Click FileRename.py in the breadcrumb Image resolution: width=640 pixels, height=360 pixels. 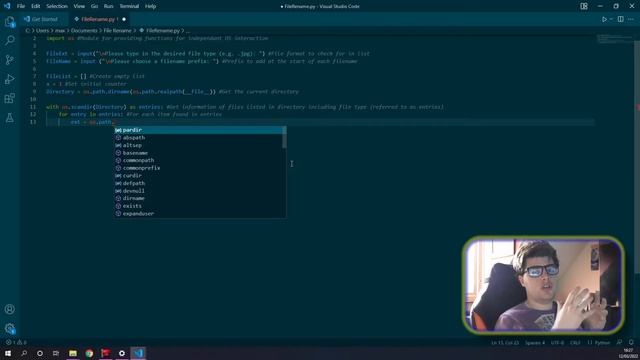[162, 31]
